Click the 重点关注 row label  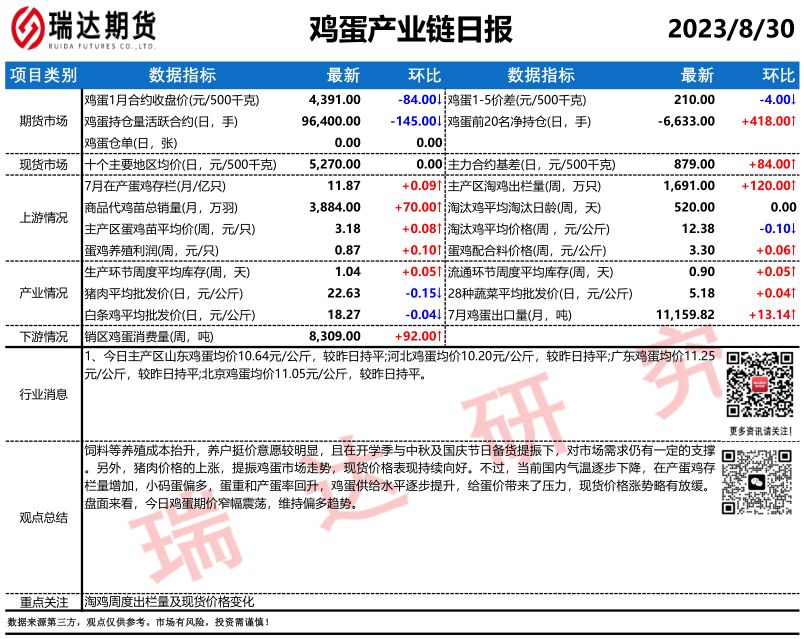click(41, 602)
